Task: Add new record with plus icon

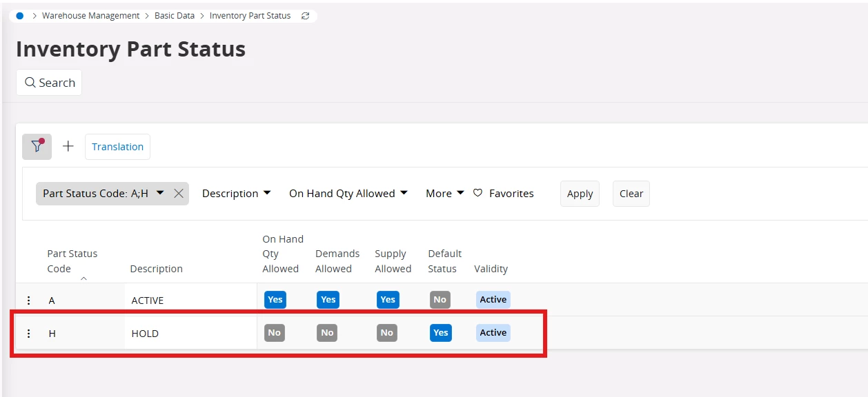Action: 68,146
